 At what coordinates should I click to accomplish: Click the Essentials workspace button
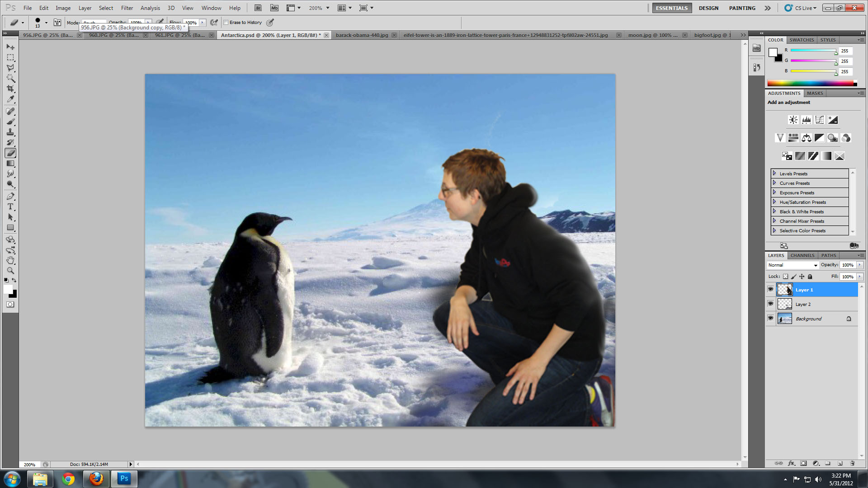click(x=672, y=8)
